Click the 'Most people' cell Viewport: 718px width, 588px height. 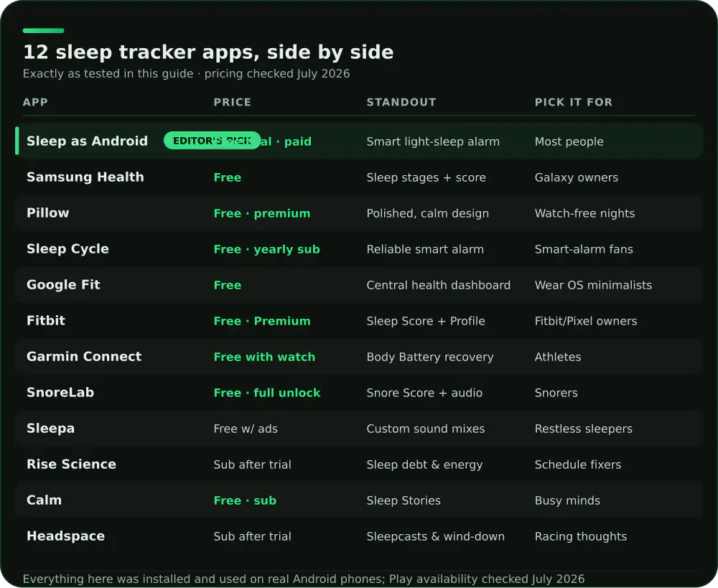tap(569, 141)
